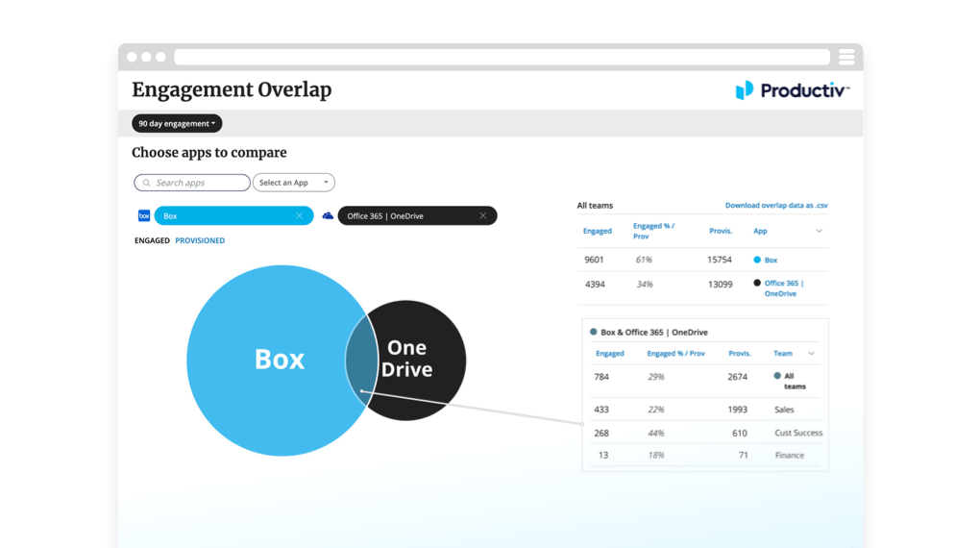Screen dimensions: 980x548
Task: Click the Box & Office 365 | OneDrive heading
Action: point(653,333)
